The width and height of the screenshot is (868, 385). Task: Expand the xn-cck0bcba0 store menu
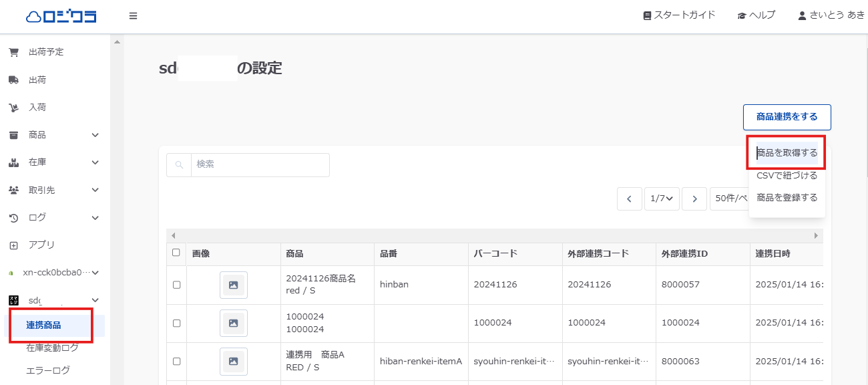coord(95,273)
